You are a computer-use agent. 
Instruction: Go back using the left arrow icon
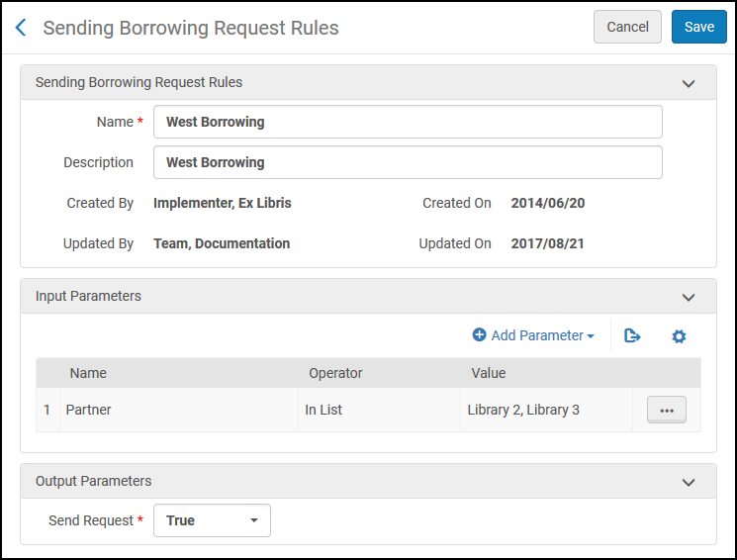click(x=21, y=28)
